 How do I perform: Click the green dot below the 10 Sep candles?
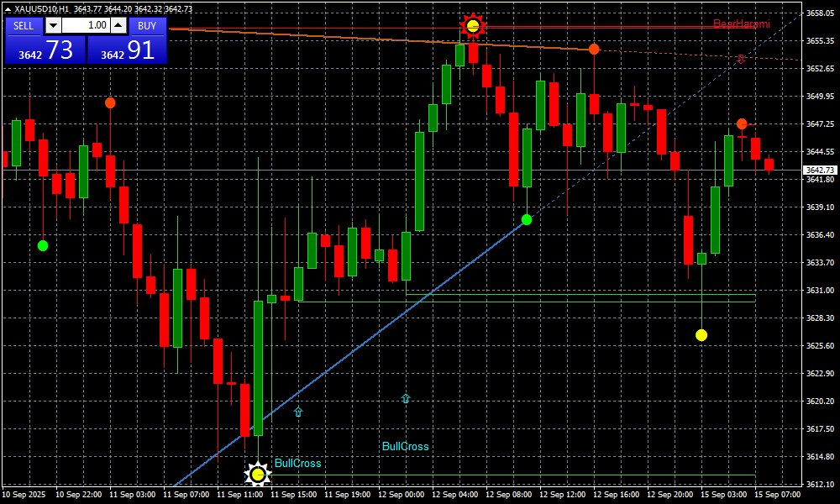[x=43, y=245]
